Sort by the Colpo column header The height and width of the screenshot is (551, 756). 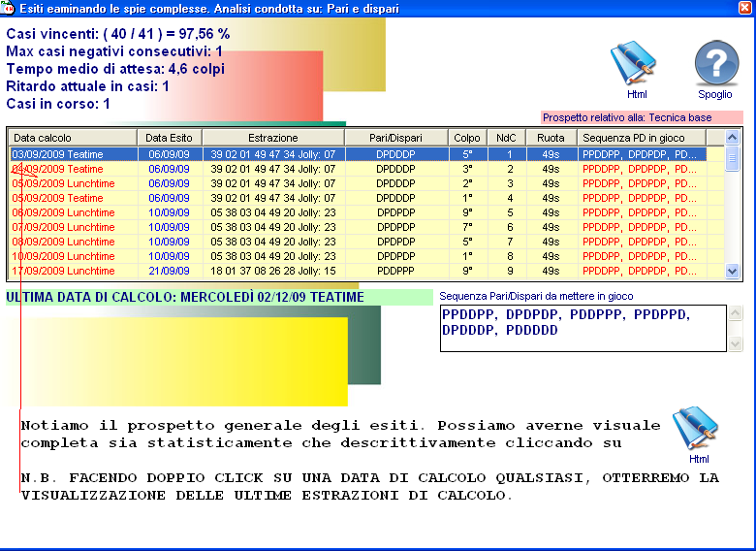tap(468, 138)
